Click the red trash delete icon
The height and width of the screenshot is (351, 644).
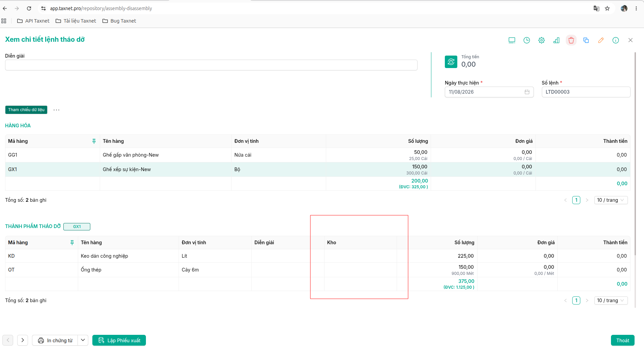coord(571,40)
